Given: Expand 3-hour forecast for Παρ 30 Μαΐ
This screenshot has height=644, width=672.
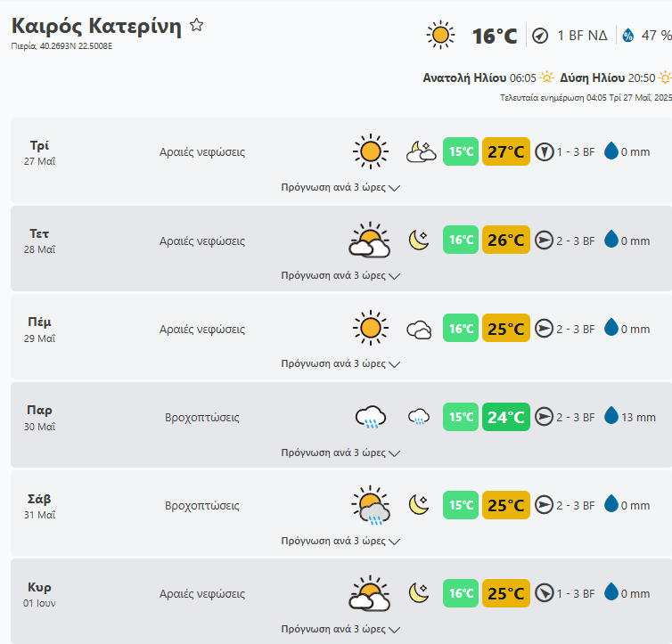Looking at the screenshot, I should click(x=340, y=452).
